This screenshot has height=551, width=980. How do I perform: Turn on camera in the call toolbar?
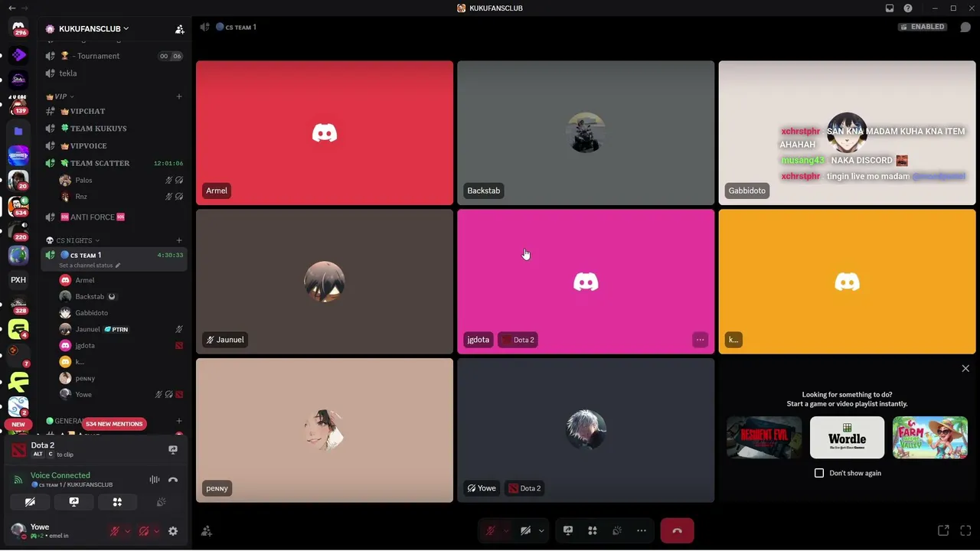point(526,531)
